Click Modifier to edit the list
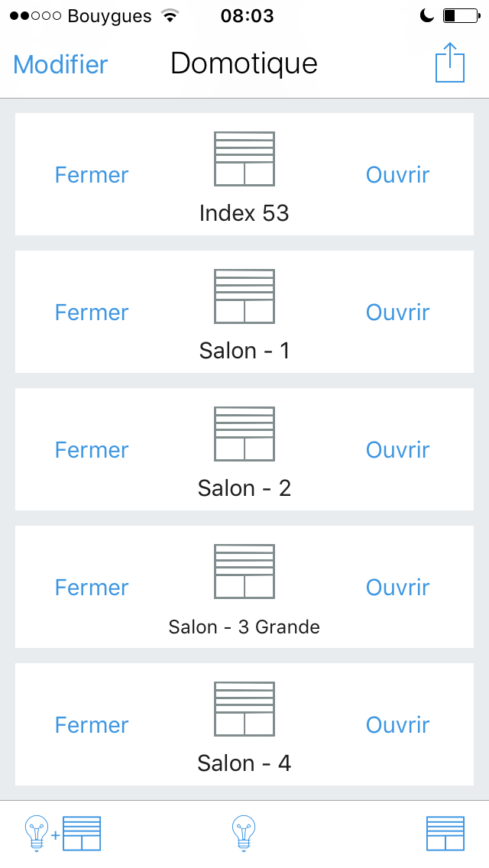Image resolution: width=489 pixels, height=868 pixels. (x=60, y=64)
